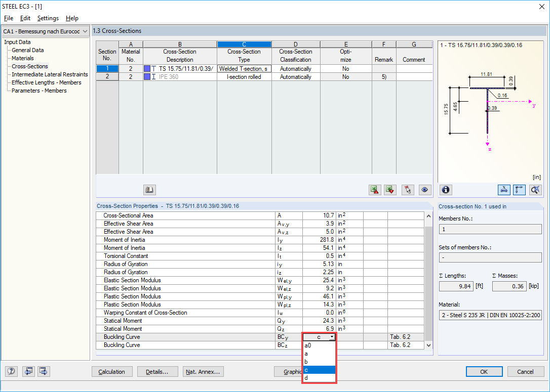Toggle the dimensions display icon

(x=504, y=190)
